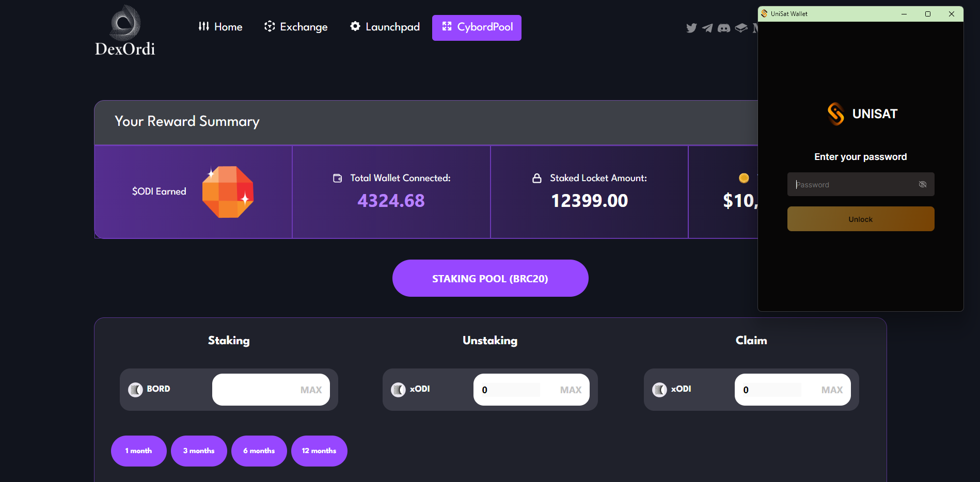The height and width of the screenshot is (482, 980).
Task: Open the Discord social icon
Action: tap(724, 28)
